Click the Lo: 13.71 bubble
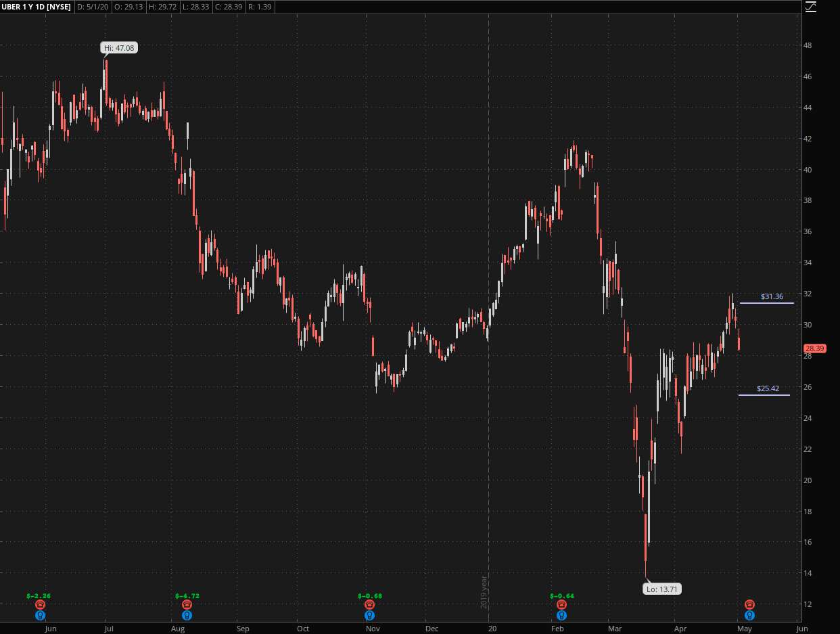This screenshot has width=840, height=634. pyautogui.click(x=662, y=589)
